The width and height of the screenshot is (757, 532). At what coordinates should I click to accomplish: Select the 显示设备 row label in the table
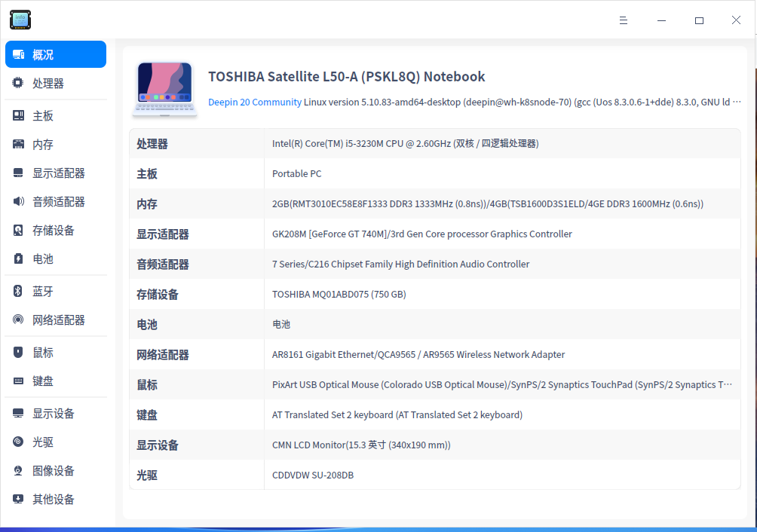158,445
